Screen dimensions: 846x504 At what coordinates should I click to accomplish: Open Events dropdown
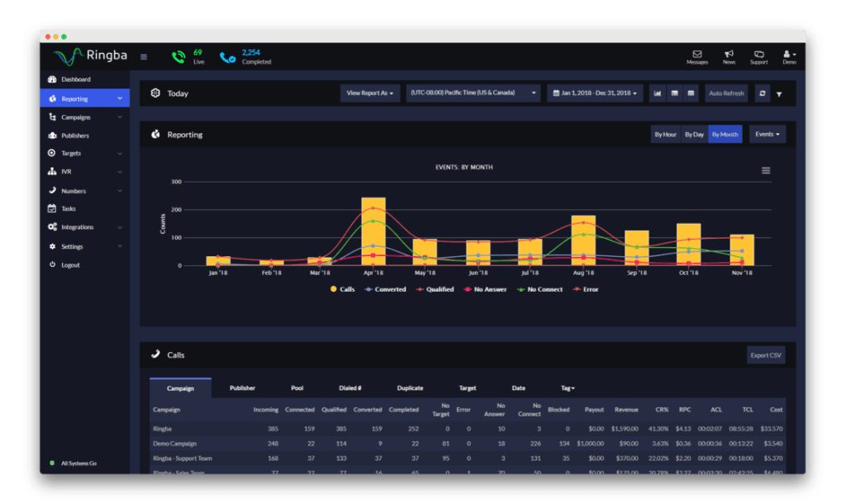768,135
